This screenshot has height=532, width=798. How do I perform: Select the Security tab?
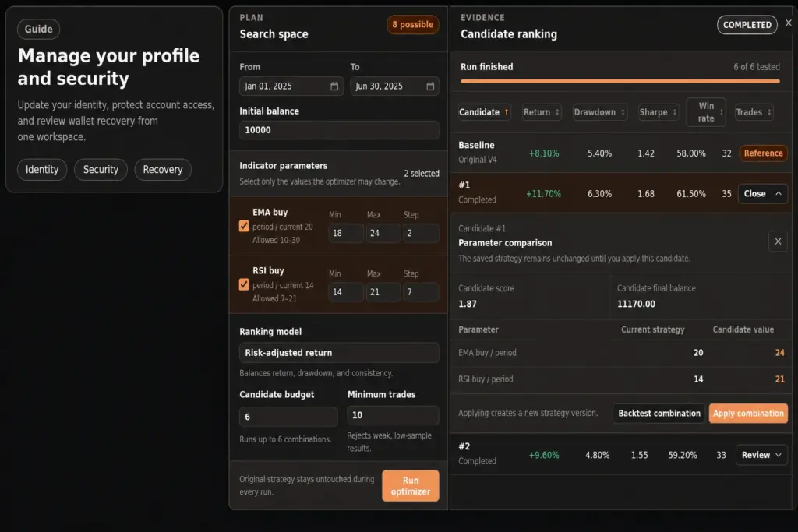(x=101, y=169)
